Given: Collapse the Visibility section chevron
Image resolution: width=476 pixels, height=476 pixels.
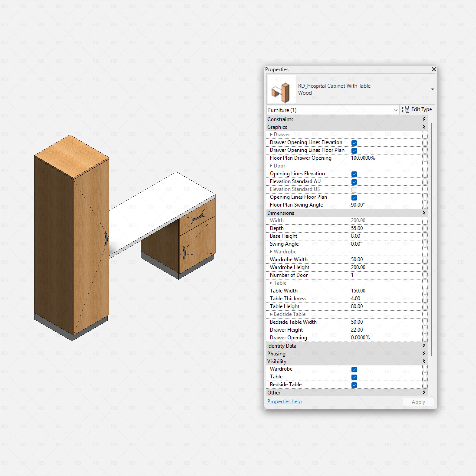Looking at the screenshot, I should [423, 361].
